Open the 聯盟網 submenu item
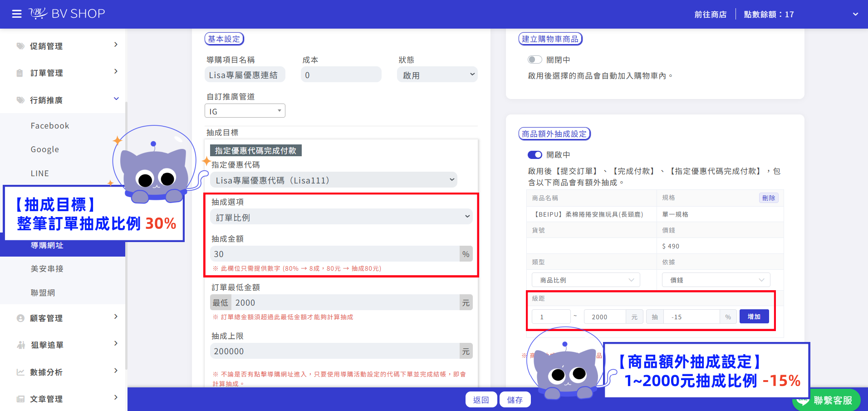868x411 pixels. click(x=43, y=293)
